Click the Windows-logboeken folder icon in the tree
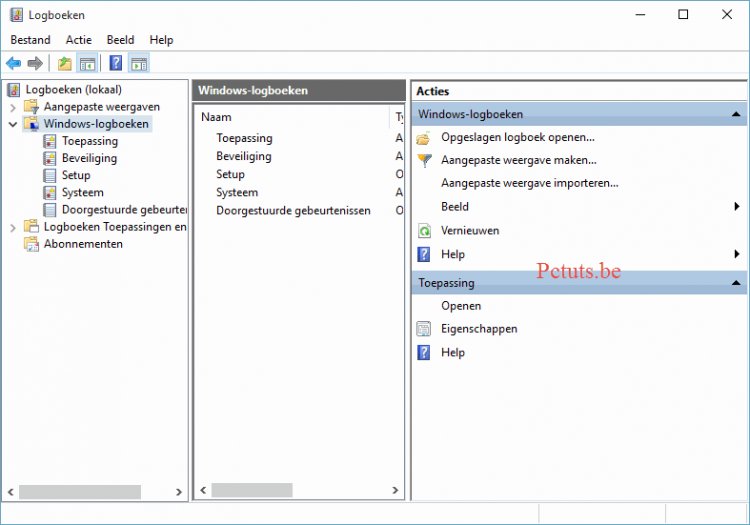 (x=32, y=124)
